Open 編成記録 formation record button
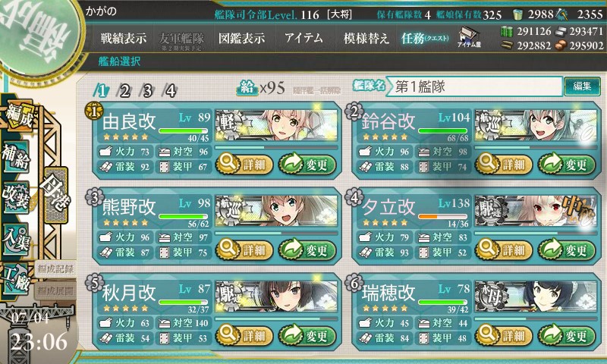The image size is (607, 364). tap(55, 269)
